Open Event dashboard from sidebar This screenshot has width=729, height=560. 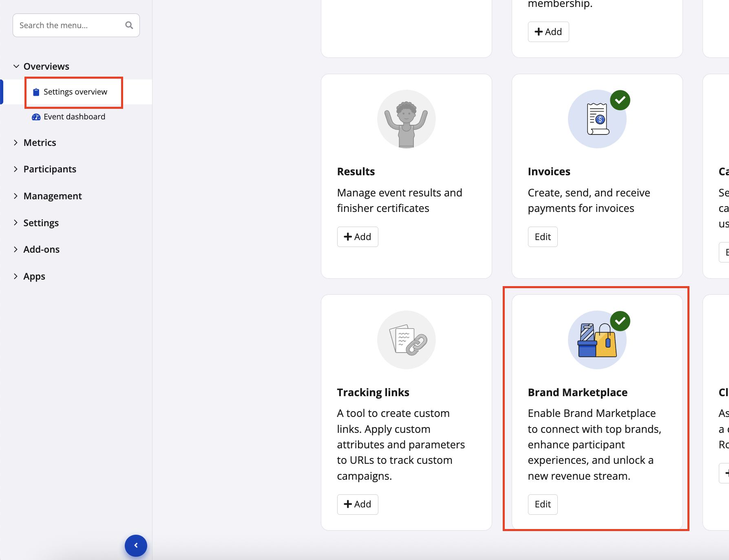click(x=74, y=117)
